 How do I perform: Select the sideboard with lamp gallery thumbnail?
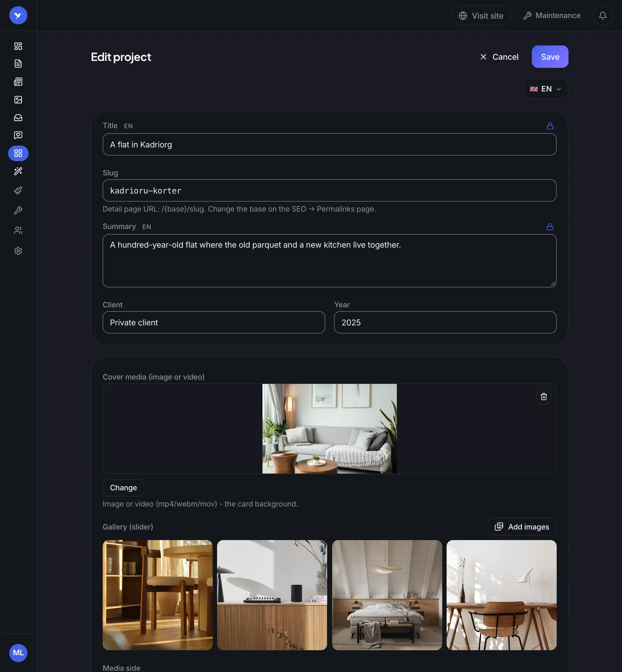pos(272,595)
